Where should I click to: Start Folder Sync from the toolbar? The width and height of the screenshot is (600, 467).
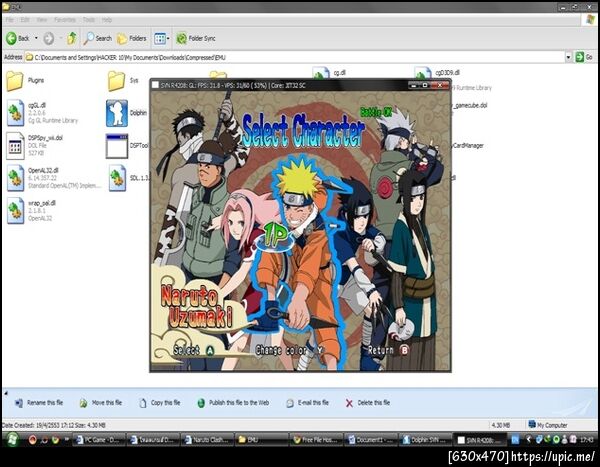click(x=196, y=38)
